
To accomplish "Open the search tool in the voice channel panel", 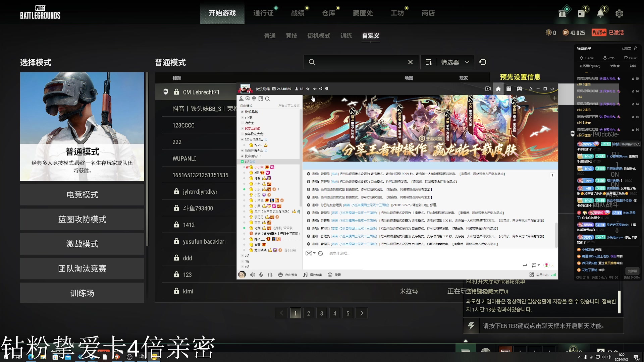I will (267, 99).
